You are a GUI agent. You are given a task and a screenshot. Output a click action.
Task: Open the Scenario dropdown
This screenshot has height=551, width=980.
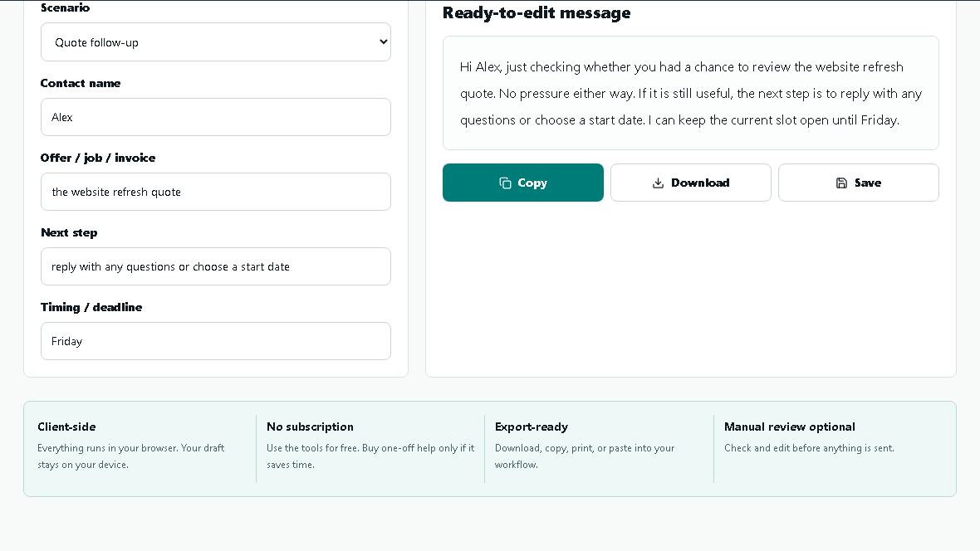(216, 42)
